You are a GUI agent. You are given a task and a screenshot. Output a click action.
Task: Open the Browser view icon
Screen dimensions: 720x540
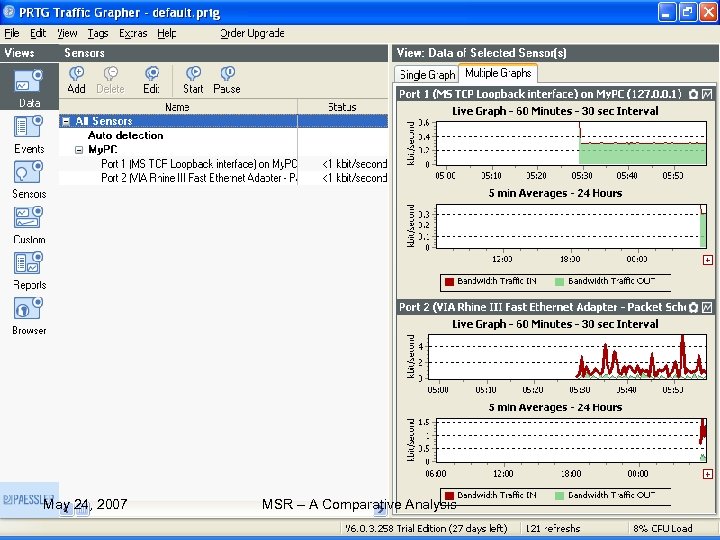click(28, 308)
